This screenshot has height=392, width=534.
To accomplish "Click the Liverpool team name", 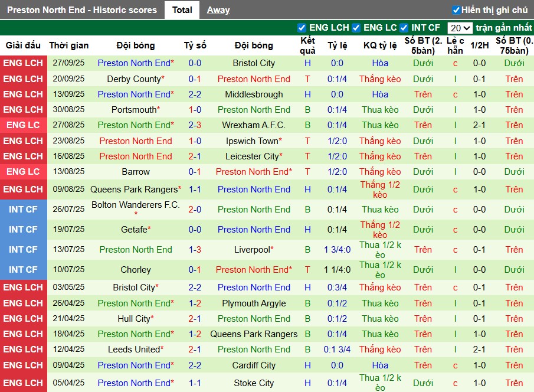I will (x=254, y=250).
